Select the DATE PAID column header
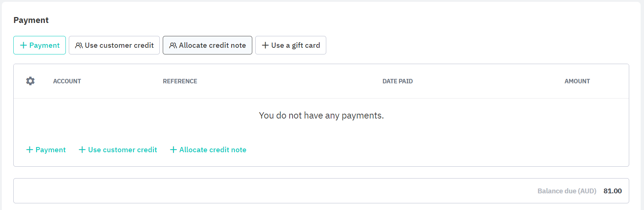This screenshot has height=210, width=644. tap(397, 81)
